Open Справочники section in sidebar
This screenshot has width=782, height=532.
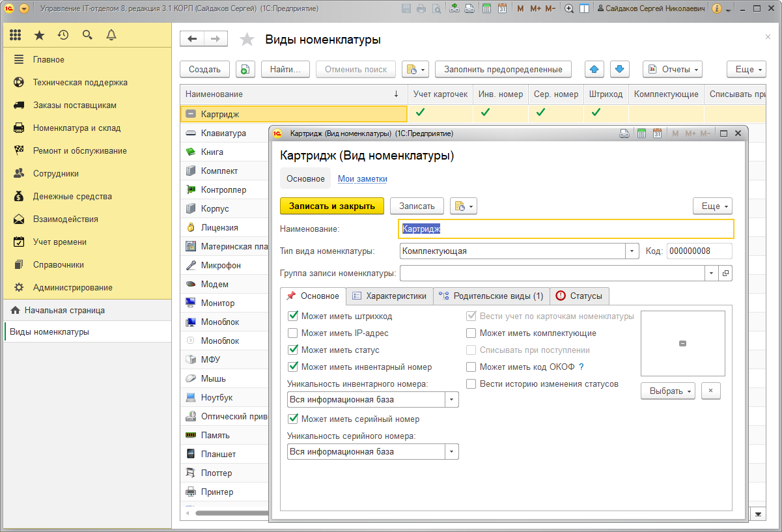point(58,264)
